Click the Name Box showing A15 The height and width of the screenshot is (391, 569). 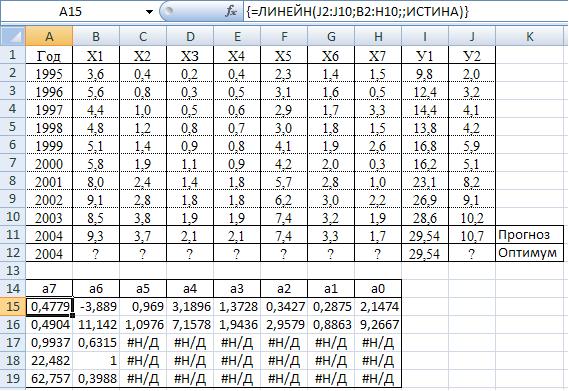click(72, 12)
